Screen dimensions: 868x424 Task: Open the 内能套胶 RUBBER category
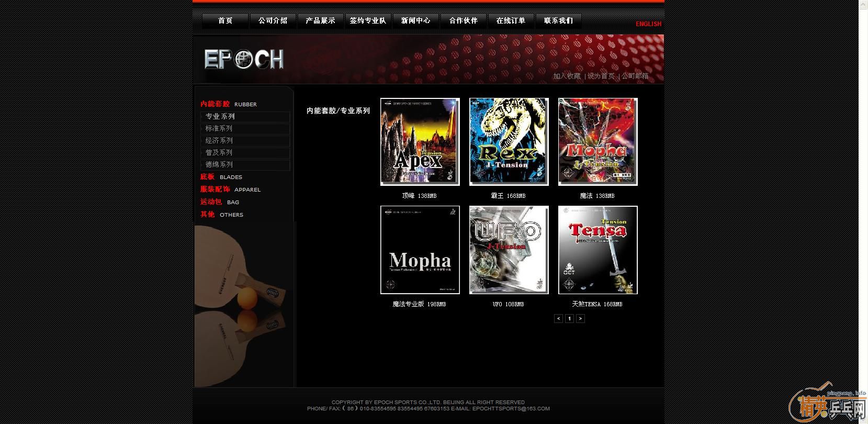[x=229, y=104]
